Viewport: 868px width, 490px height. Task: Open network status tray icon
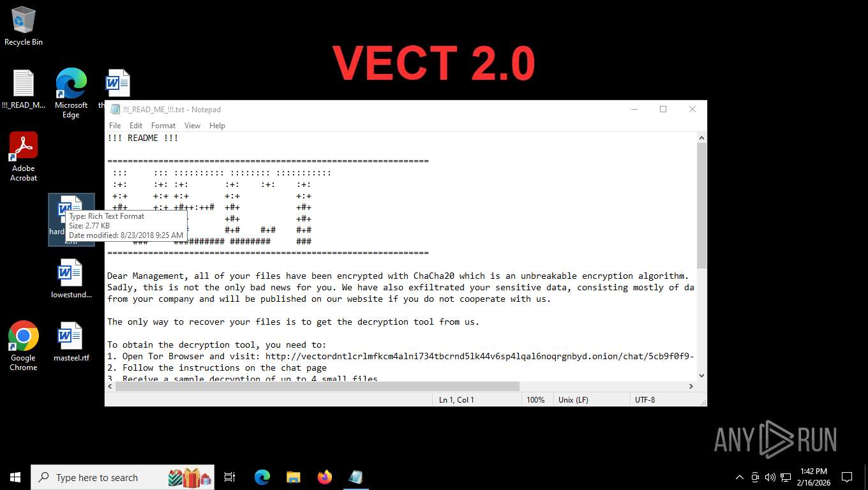click(x=786, y=477)
